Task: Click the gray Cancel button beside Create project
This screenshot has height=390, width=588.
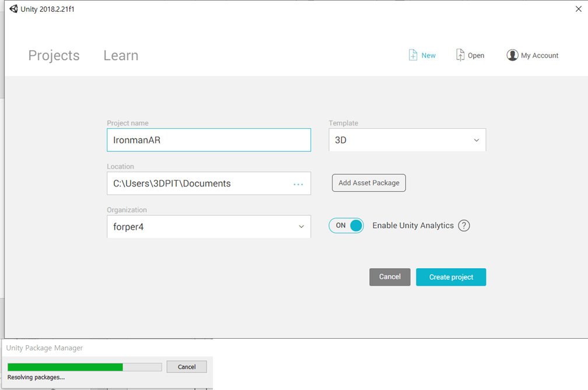Action: point(390,277)
